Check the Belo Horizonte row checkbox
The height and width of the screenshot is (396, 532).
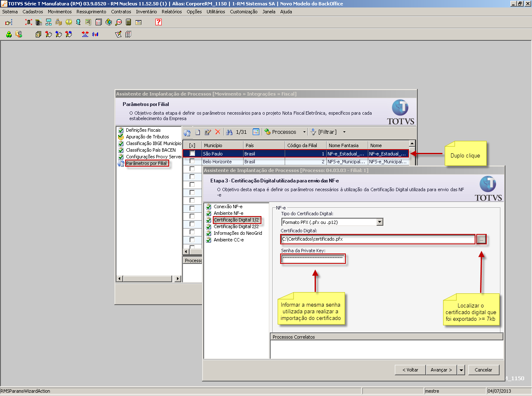(x=192, y=161)
